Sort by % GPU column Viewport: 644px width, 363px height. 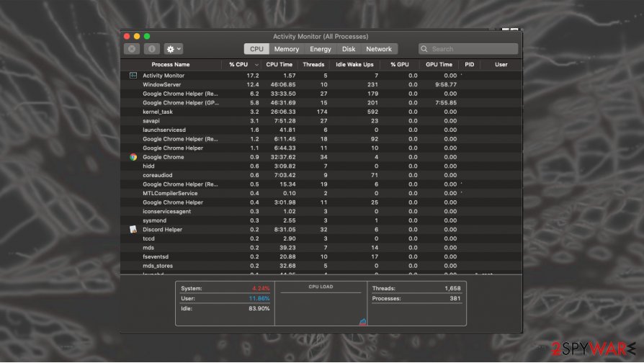click(400, 65)
